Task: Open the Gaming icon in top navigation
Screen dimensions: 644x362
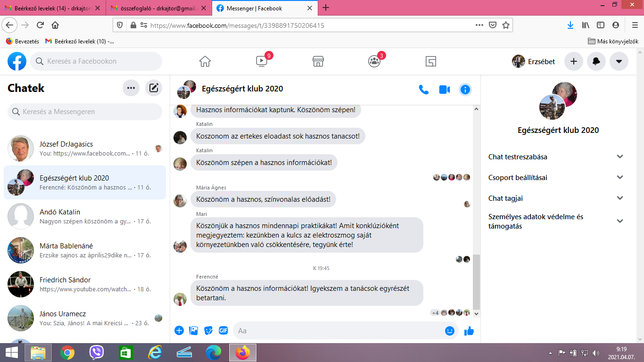Action: [x=430, y=61]
